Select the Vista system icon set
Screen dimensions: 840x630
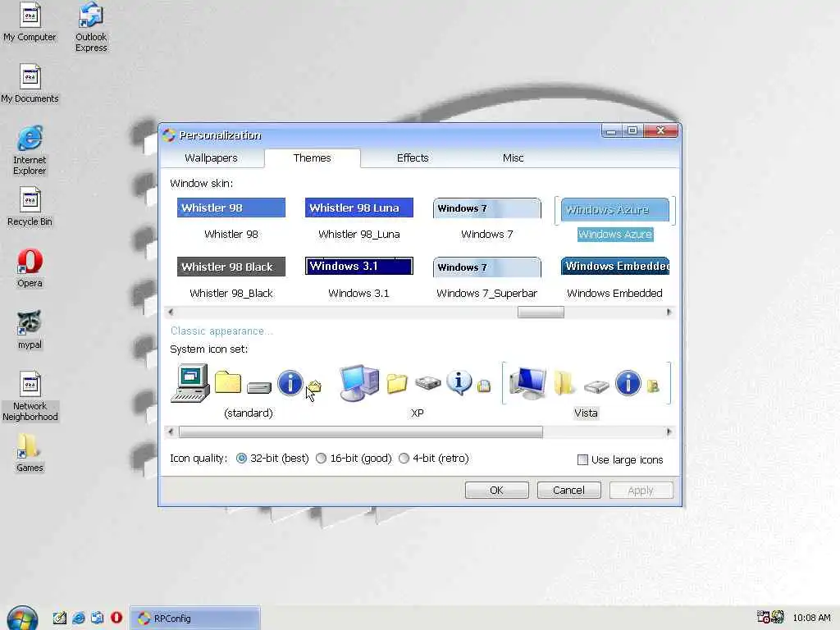click(x=586, y=391)
